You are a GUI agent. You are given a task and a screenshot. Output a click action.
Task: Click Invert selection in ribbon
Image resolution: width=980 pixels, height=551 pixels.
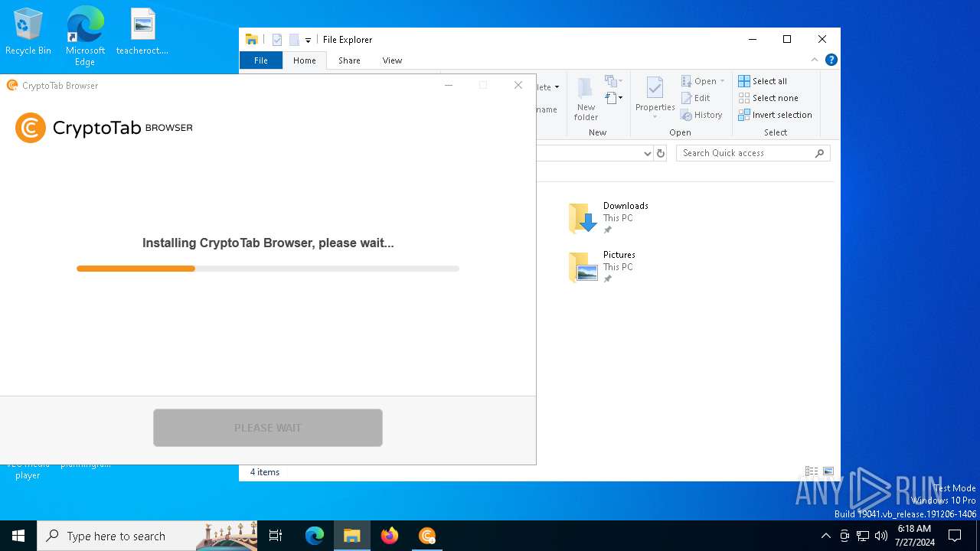tap(775, 115)
